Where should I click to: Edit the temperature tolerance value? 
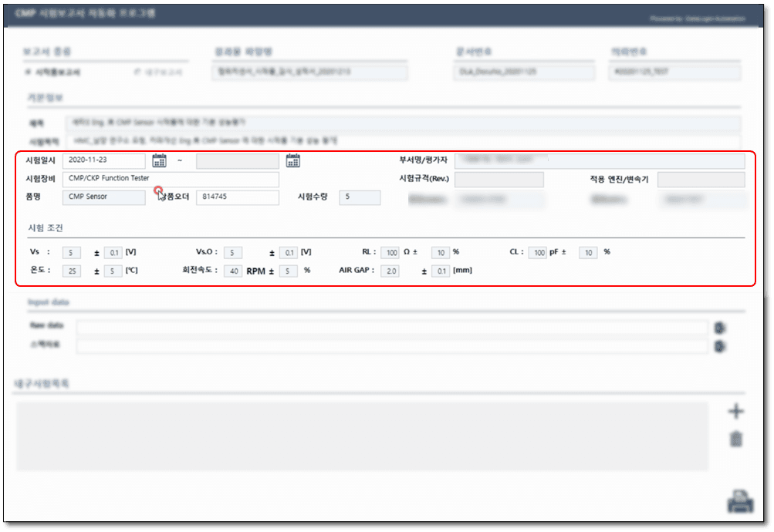pyautogui.click(x=113, y=271)
